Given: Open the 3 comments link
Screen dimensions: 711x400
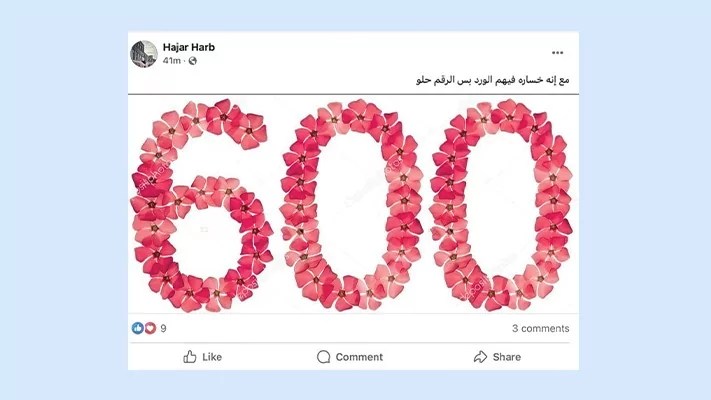Looking at the screenshot, I should click(x=541, y=328).
